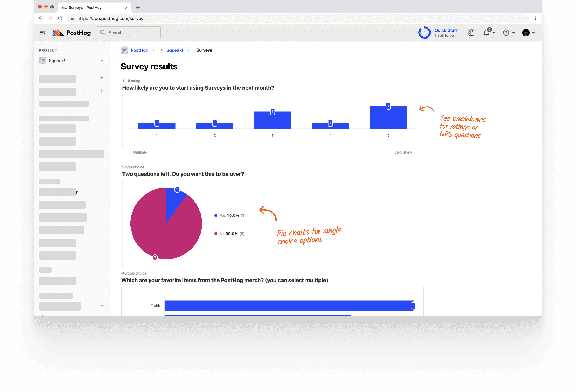Select the No legend radio in the pie chart
The image size is (576, 392).
(216, 234)
